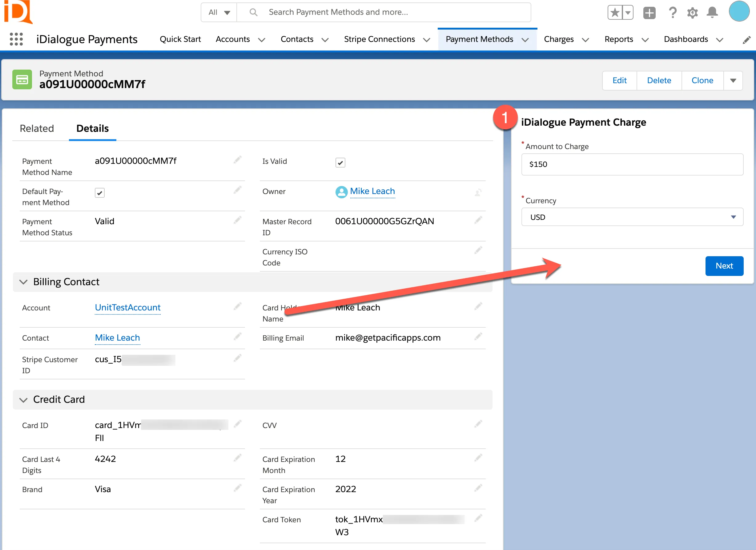Open the UnitTestAccount link
Viewport: 756px width, 550px height.
pos(128,308)
